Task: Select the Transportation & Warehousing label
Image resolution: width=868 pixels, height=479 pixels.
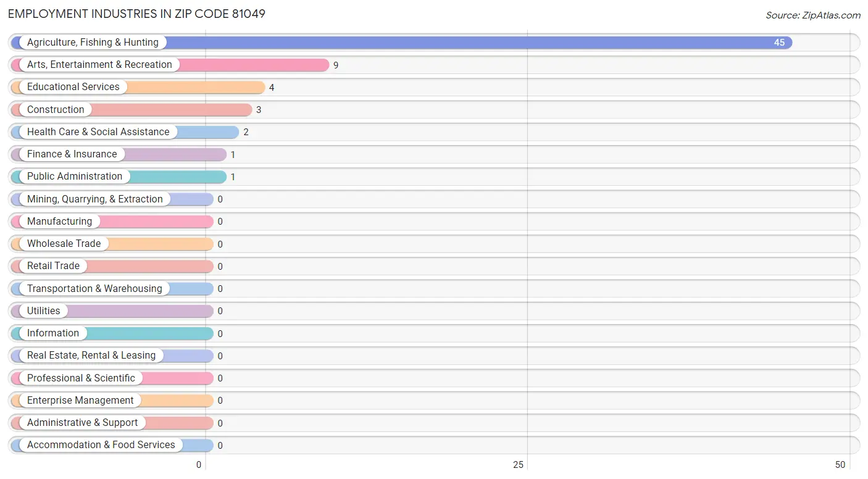Action: [x=94, y=289]
